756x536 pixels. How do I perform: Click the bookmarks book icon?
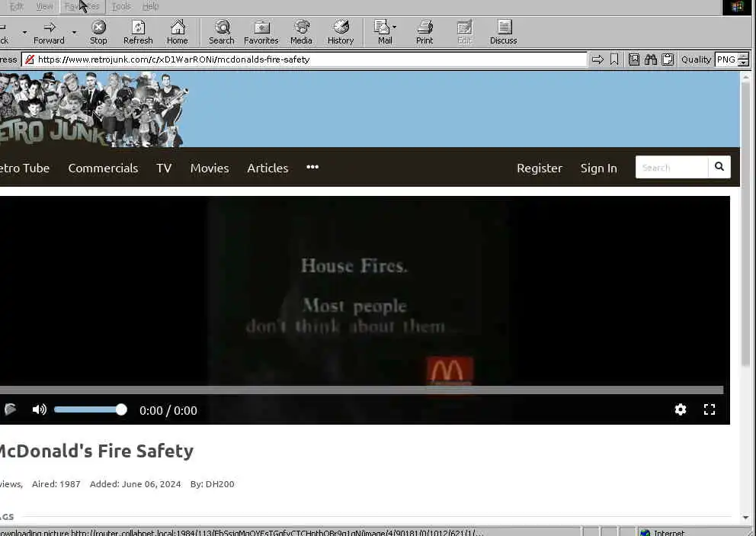633,59
